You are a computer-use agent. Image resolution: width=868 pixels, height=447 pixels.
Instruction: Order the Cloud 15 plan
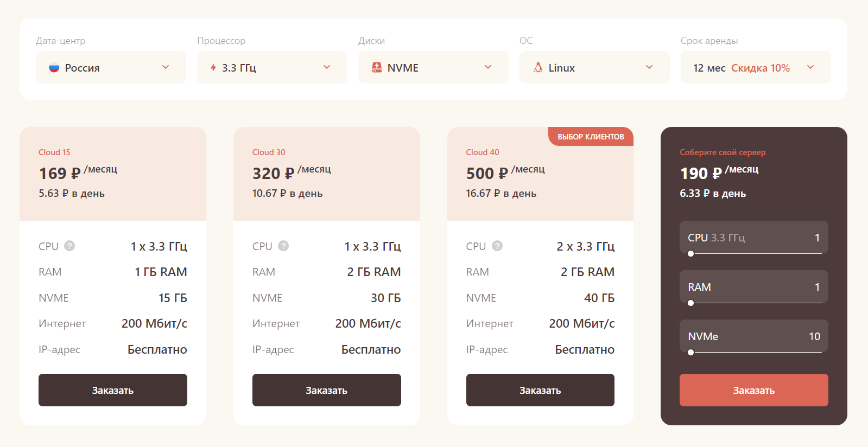pos(113,390)
